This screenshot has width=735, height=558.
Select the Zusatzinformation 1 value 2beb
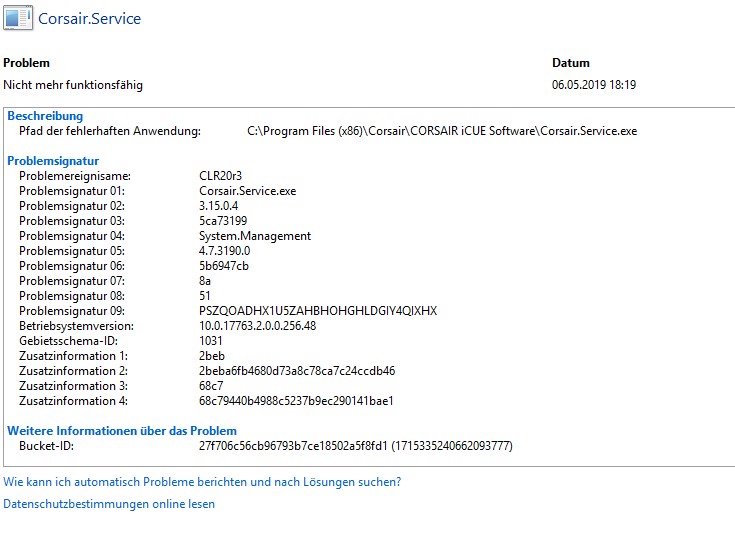(212, 356)
